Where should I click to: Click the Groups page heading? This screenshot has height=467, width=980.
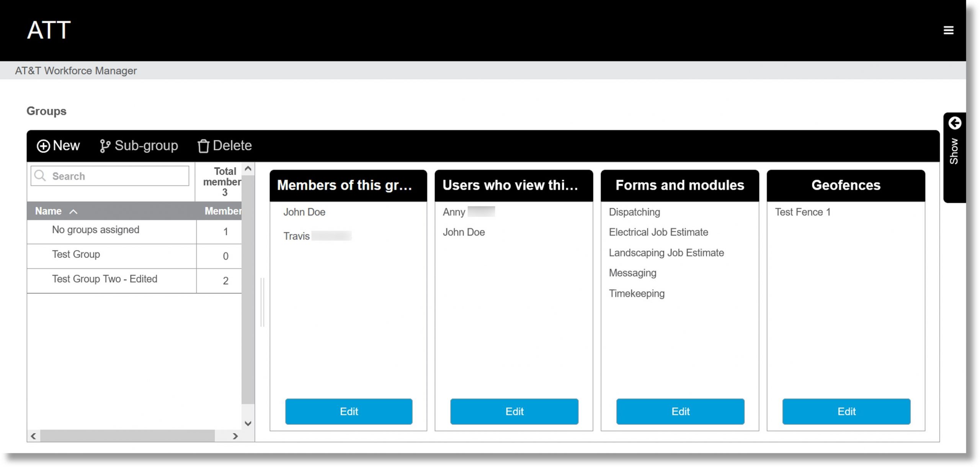[46, 111]
